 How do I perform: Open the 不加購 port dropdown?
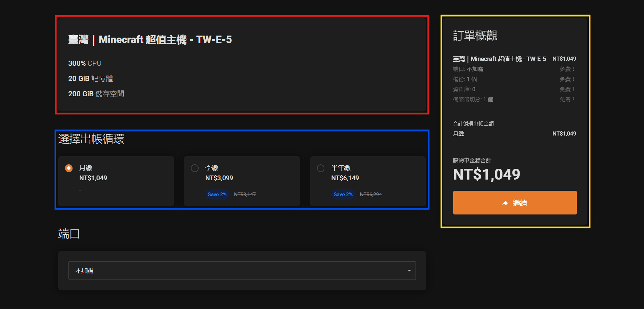tap(242, 270)
